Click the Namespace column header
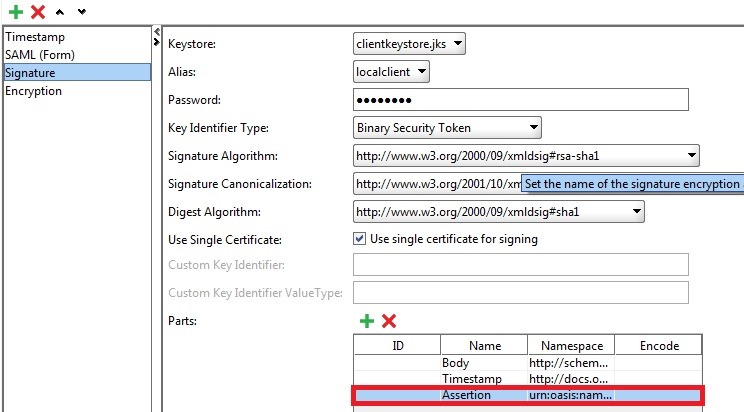Image resolution: width=744 pixels, height=412 pixels. pyautogui.click(x=569, y=346)
